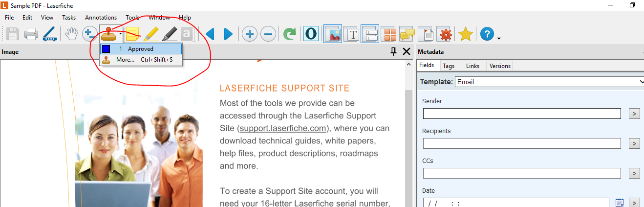644x207 pixels.
Task: Close the Image pane
Action: point(406,51)
